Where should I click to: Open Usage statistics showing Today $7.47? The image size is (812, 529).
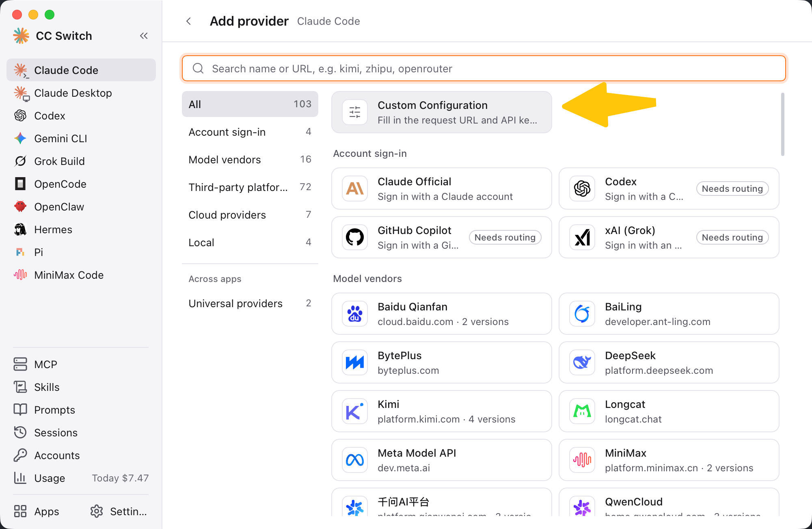(x=81, y=478)
